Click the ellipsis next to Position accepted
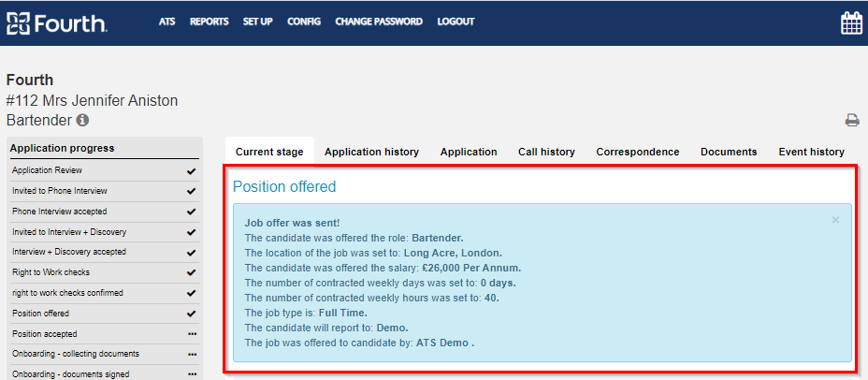868x380 pixels. tap(192, 334)
